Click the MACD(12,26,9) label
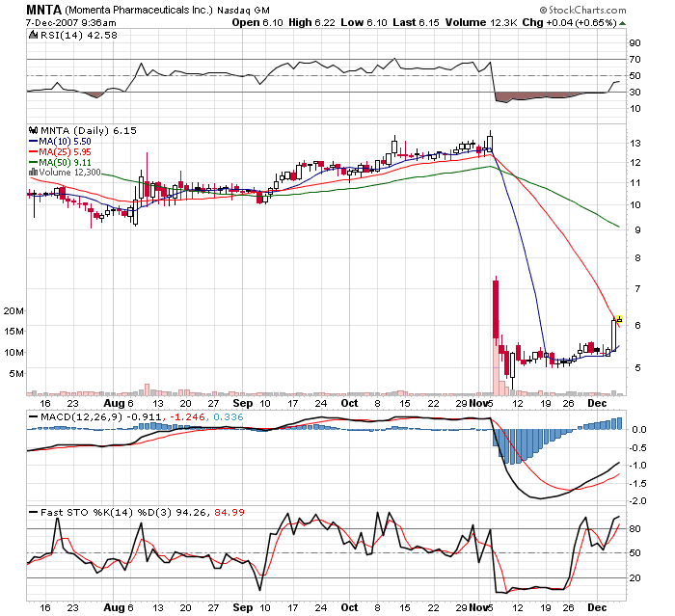The height and width of the screenshot is (616, 675). tap(81, 417)
